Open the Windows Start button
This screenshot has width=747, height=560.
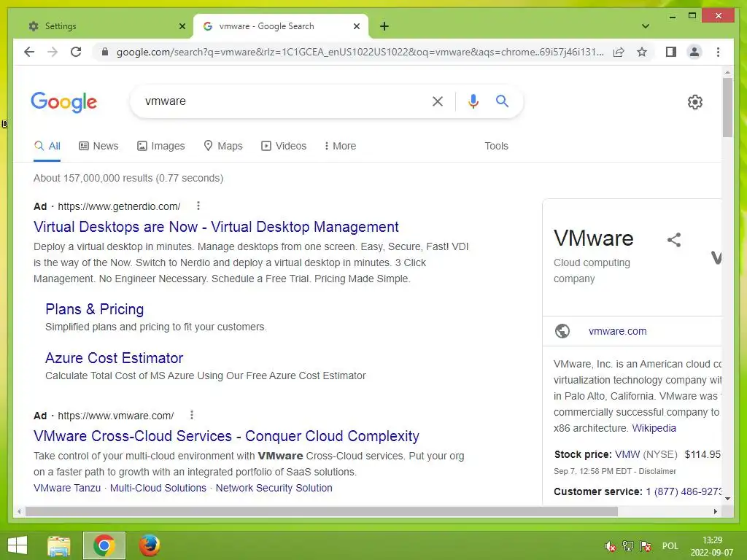pyautogui.click(x=18, y=545)
